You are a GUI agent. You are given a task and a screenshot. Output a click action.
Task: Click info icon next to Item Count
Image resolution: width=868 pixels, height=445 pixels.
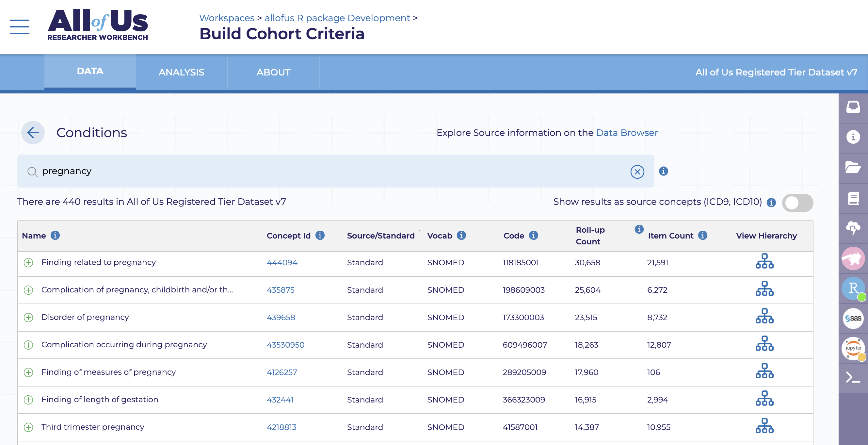click(x=702, y=235)
